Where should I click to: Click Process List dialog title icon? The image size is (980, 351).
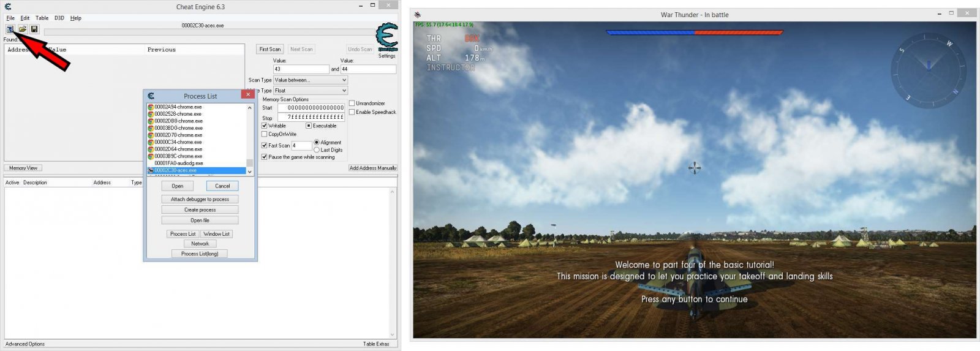click(x=151, y=96)
